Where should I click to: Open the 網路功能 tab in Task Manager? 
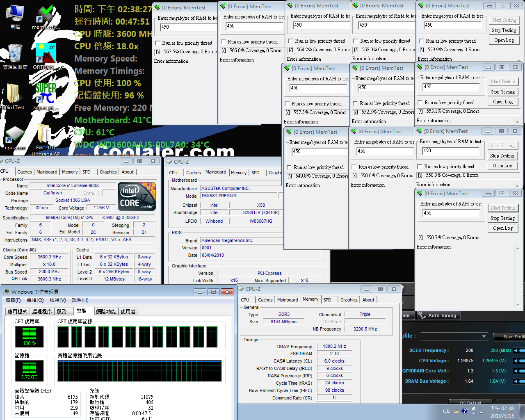point(106,312)
